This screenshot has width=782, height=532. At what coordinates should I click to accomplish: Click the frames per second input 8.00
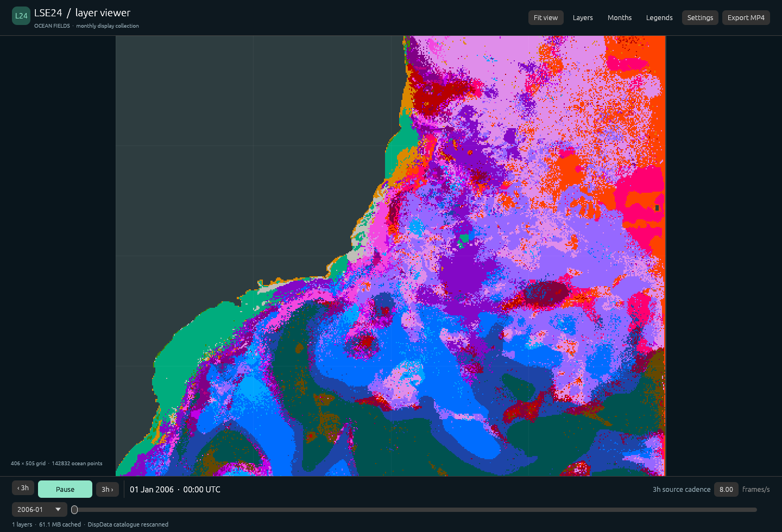(726, 489)
